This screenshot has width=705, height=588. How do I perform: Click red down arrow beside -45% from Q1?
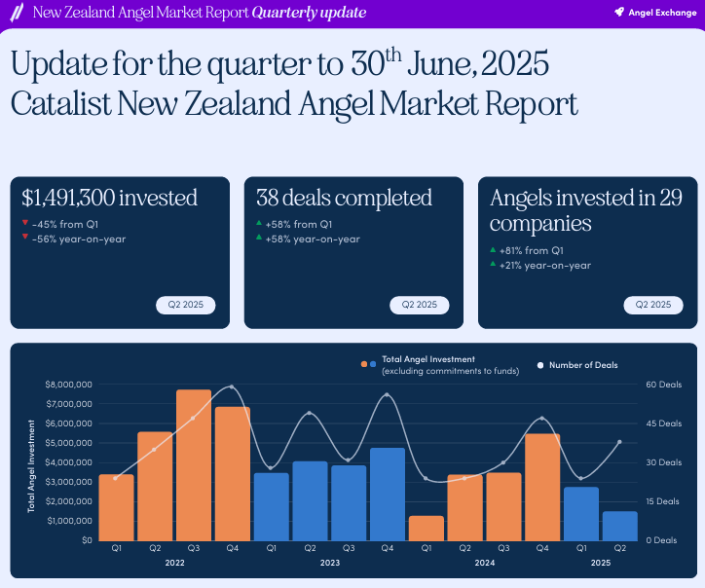point(25,223)
